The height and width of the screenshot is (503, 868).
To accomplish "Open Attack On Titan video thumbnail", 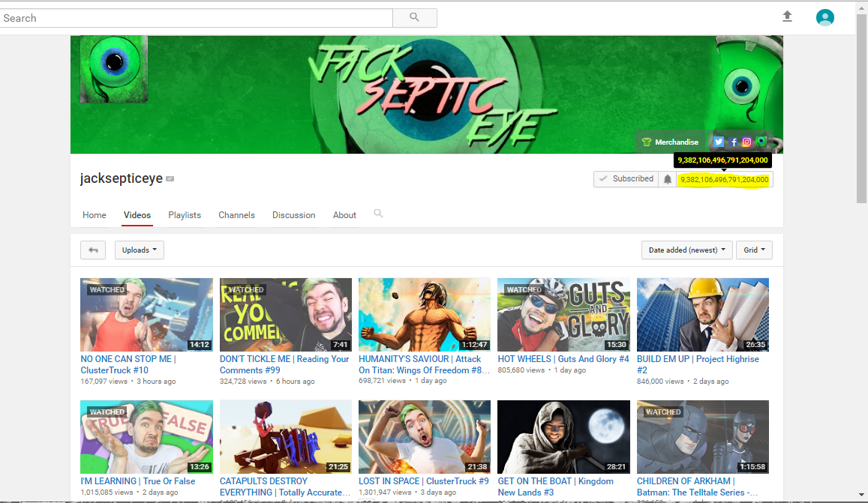I will [x=425, y=314].
